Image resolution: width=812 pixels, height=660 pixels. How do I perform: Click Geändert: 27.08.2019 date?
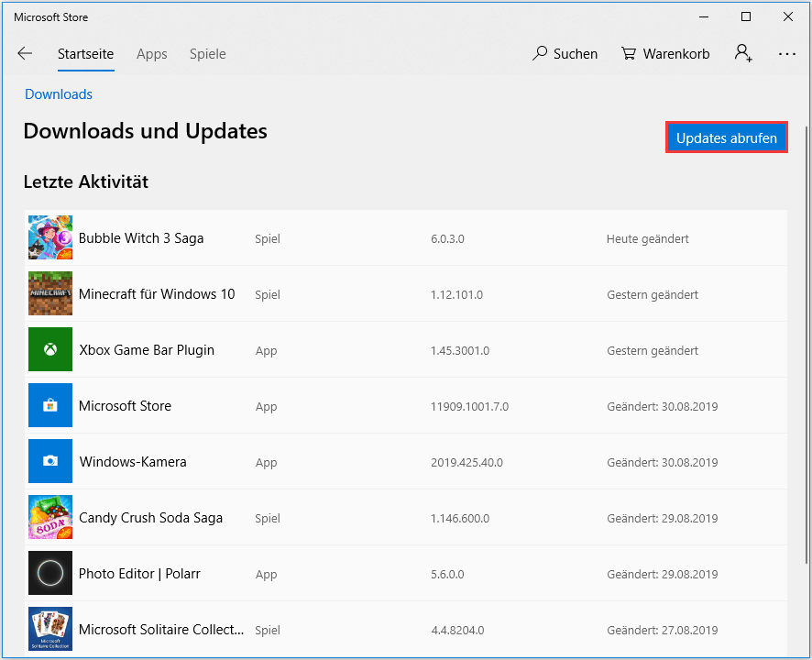[663, 631]
